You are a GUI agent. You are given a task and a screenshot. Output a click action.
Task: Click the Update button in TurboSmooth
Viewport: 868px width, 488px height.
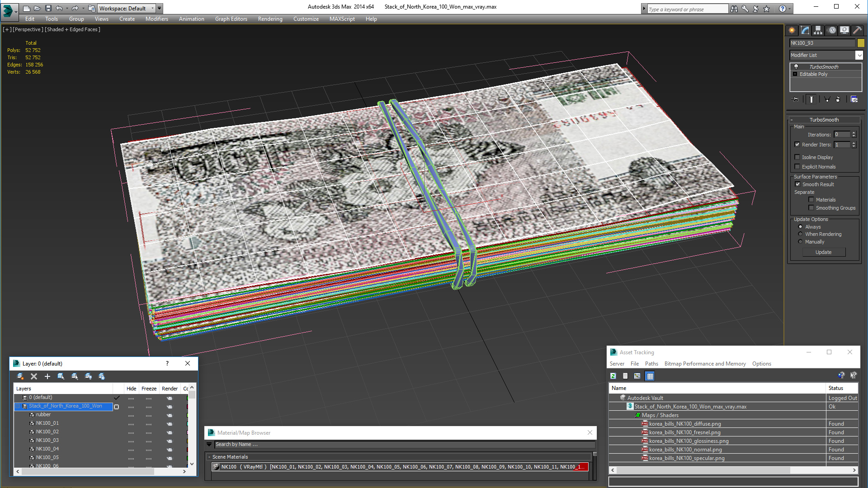point(824,252)
